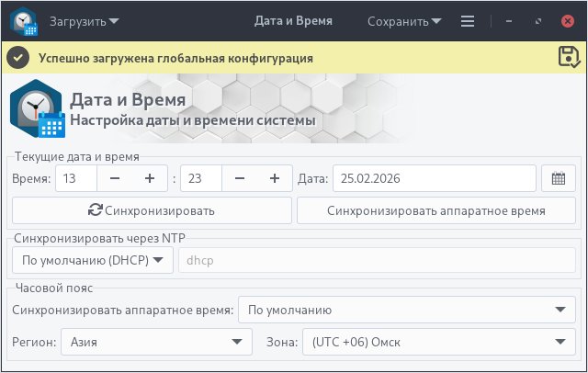Image resolution: width=588 pixels, height=373 pixels.
Task: Decrease the hours value with minus
Action: tap(115, 178)
